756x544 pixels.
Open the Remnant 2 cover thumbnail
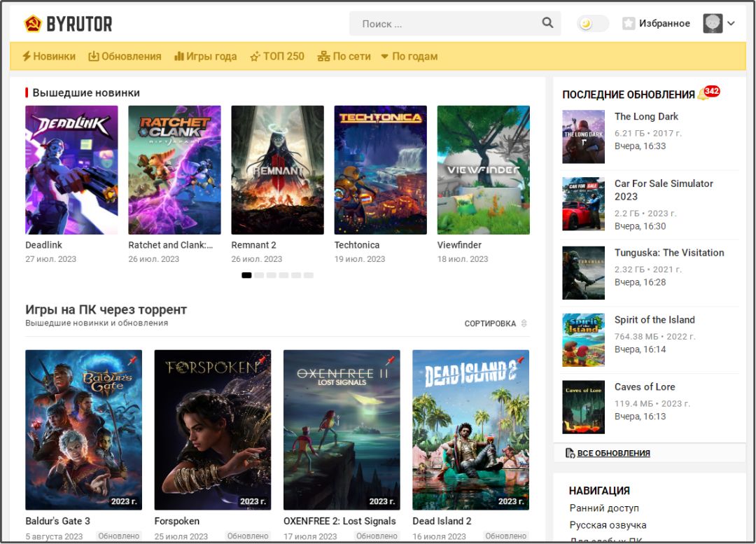pos(277,169)
